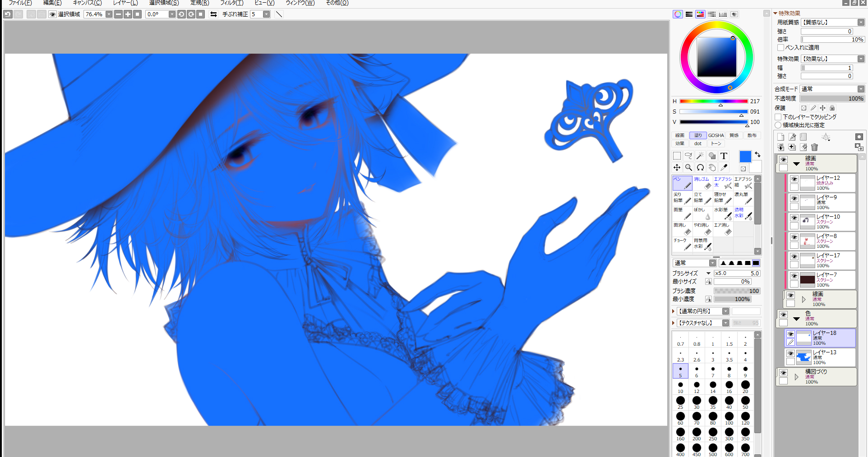Zoom in with the plus button
The image size is (868, 457).
[128, 14]
